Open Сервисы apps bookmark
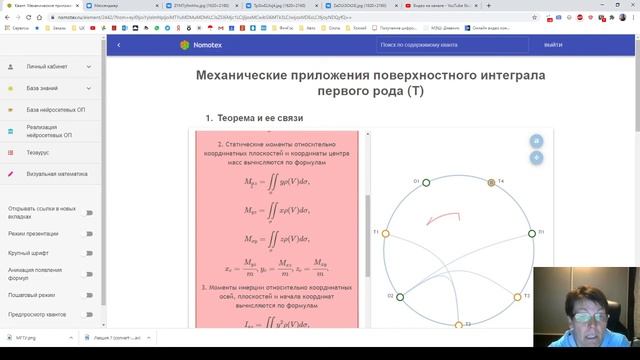The width and height of the screenshot is (640, 360). (x=17, y=28)
